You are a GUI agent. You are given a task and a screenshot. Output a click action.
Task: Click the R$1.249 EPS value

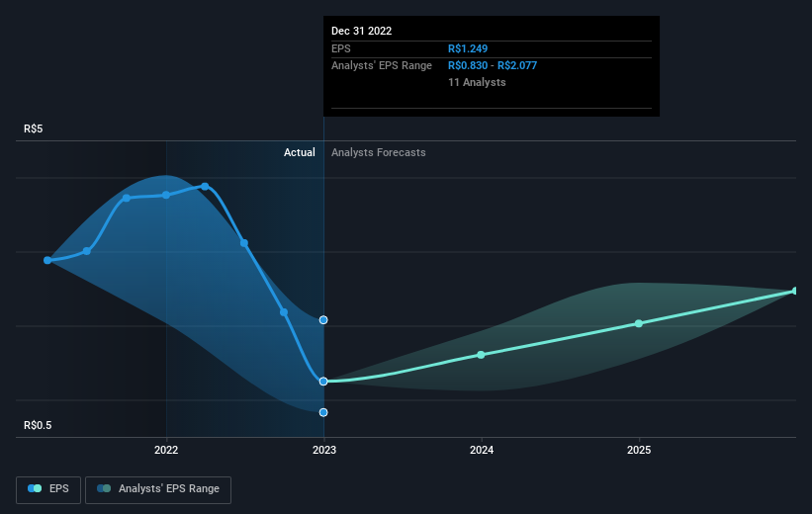pyautogui.click(x=468, y=48)
